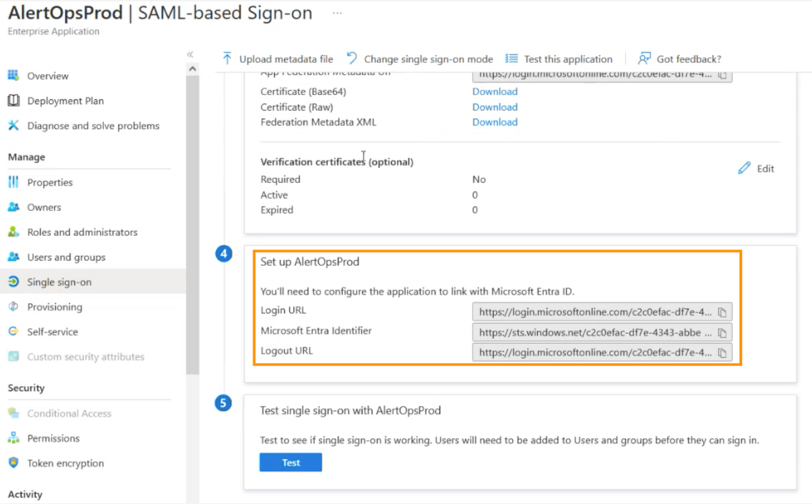Click the Upload metadata file icon

[x=228, y=59]
